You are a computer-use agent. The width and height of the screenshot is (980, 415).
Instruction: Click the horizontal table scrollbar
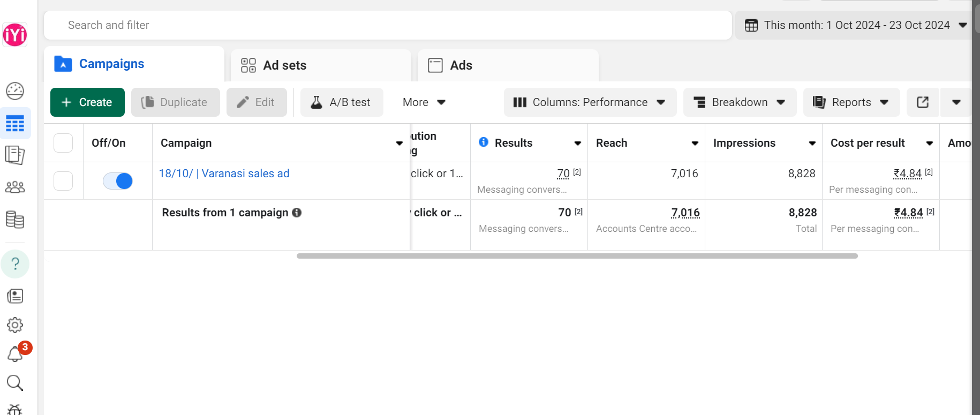tap(577, 256)
